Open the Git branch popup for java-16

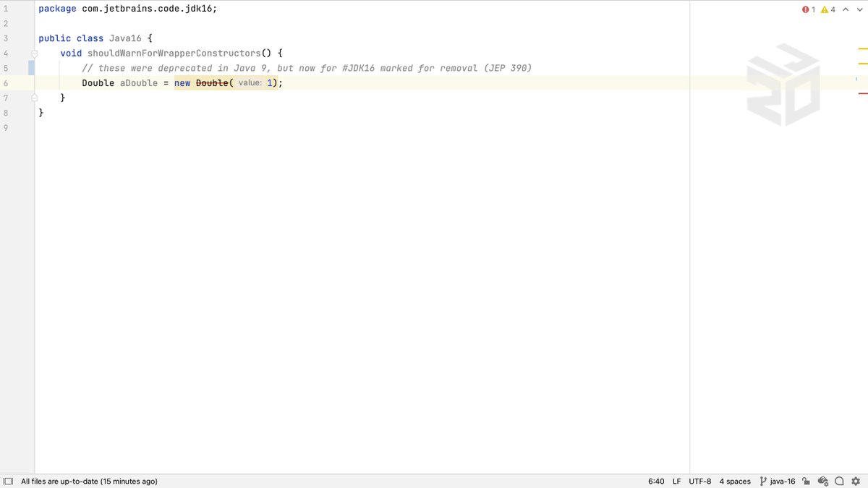[780, 481]
